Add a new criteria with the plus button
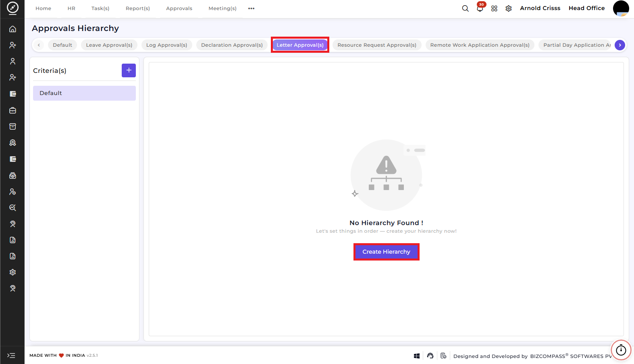 pos(129,70)
